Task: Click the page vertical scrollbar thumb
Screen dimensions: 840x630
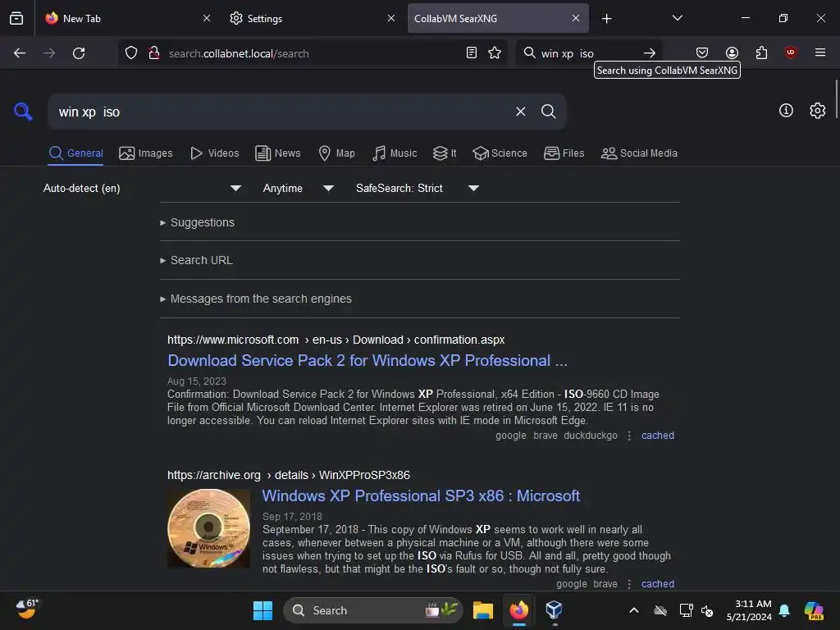Action: point(836,99)
